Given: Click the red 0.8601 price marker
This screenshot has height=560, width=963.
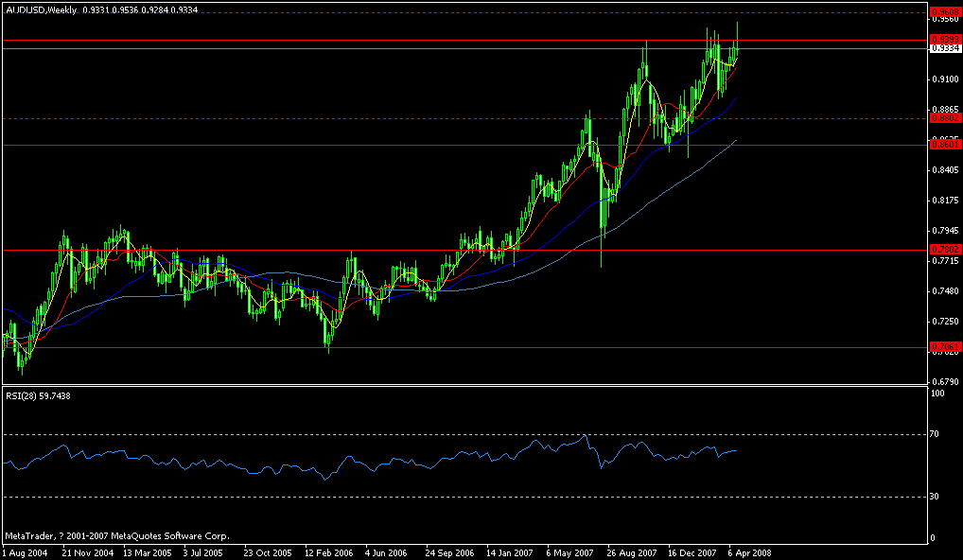Looking at the screenshot, I should click(943, 144).
